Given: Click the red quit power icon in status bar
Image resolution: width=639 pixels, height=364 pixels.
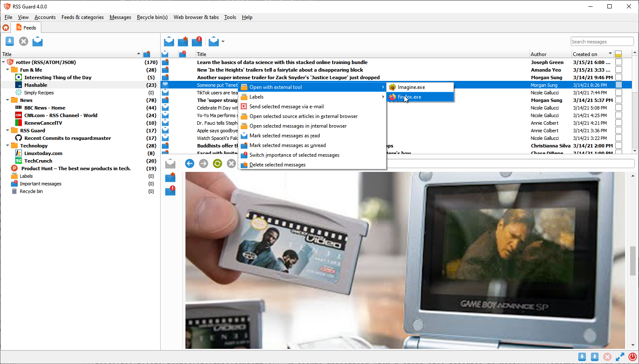Looking at the screenshot, I should pyautogui.click(x=632, y=357).
